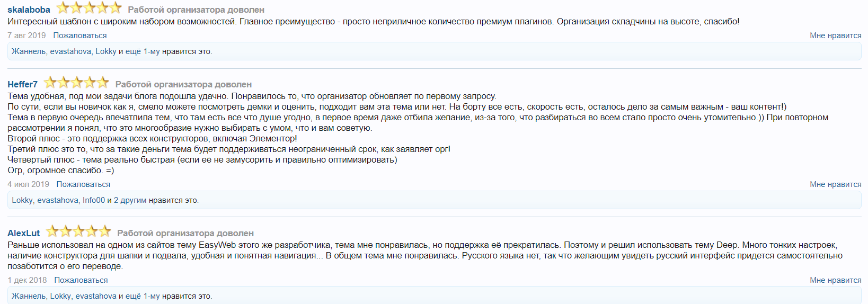
Task: Open evastahova in Heffer7's review likes
Action: click(58, 200)
